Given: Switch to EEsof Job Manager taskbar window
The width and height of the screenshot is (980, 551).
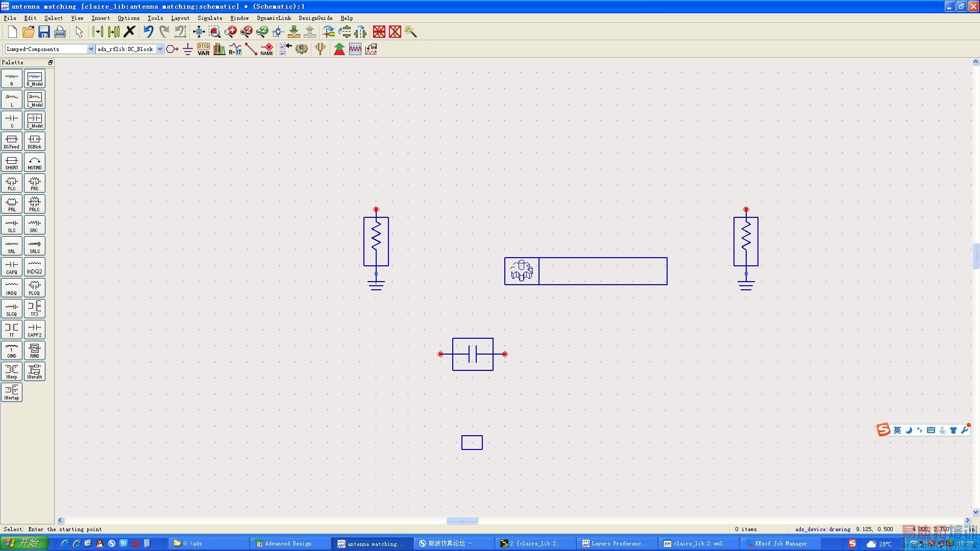Looking at the screenshot, I should pyautogui.click(x=780, y=543).
